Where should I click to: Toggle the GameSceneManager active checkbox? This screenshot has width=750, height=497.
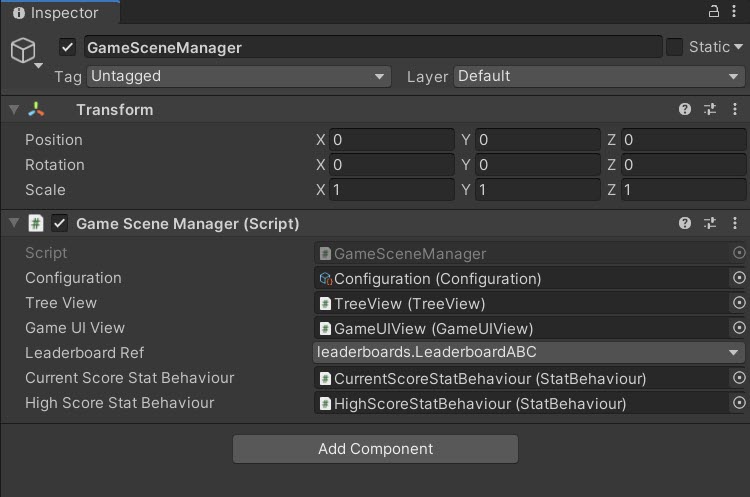[x=68, y=47]
